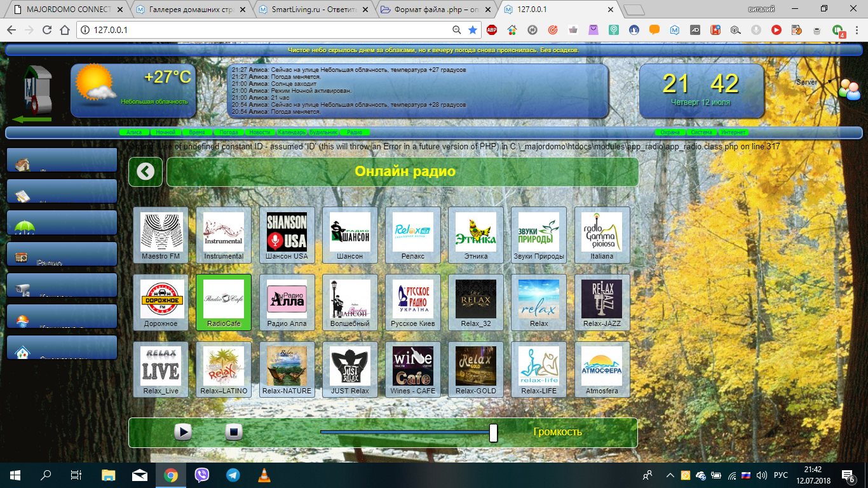Click the highlighted RadioCafe station
Image resolution: width=868 pixels, height=488 pixels.
pyautogui.click(x=224, y=302)
